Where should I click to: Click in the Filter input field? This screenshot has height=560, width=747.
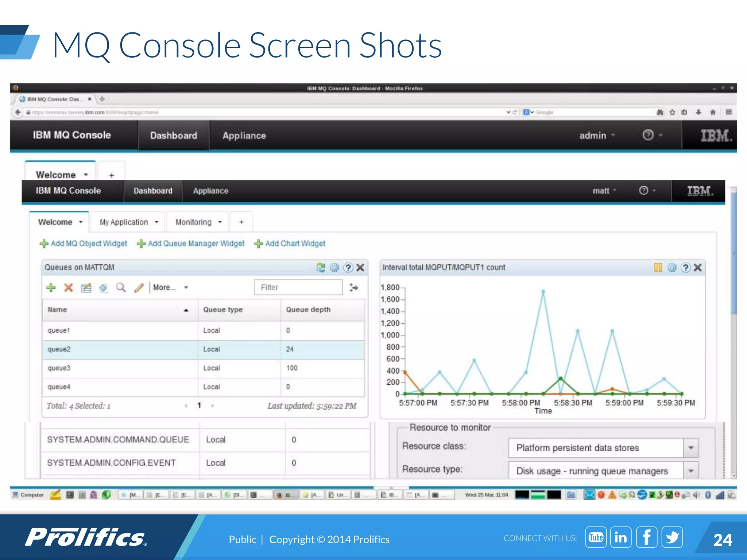(x=298, y=287)
